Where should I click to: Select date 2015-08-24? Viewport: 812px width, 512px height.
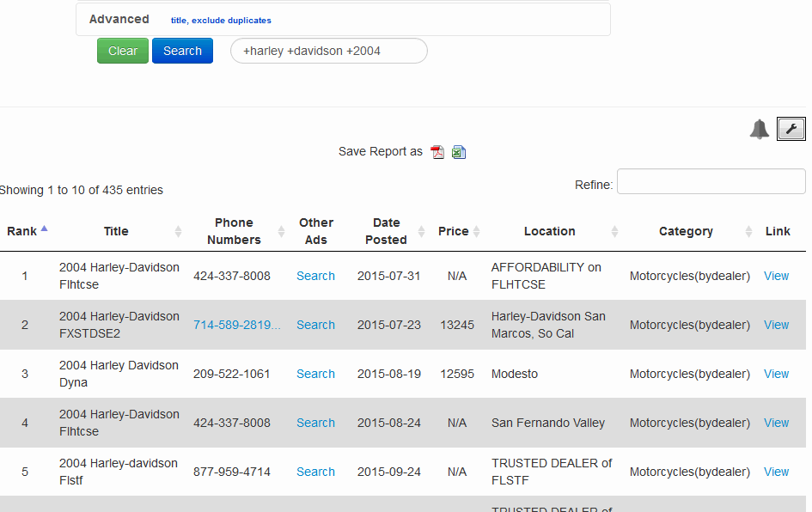[388, 423]
